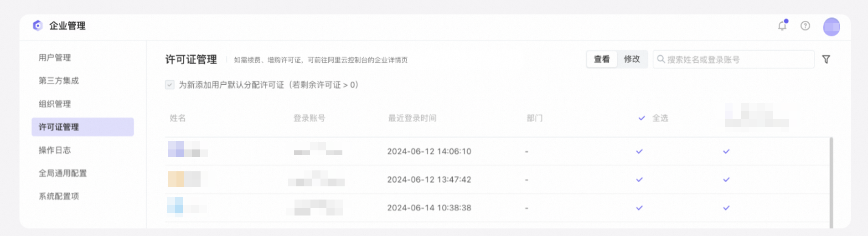Open the user avatar menu
This screenshot has height=236, width=868.
pos(831,27)
